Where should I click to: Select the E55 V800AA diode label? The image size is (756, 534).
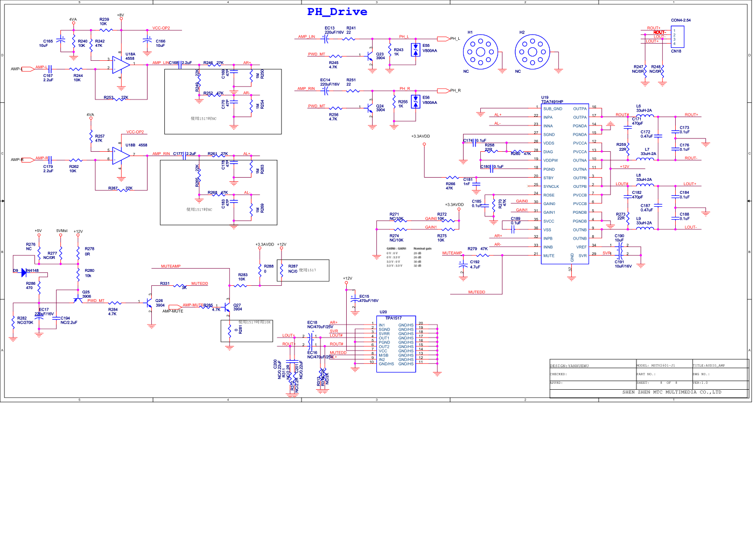(430, 48)
